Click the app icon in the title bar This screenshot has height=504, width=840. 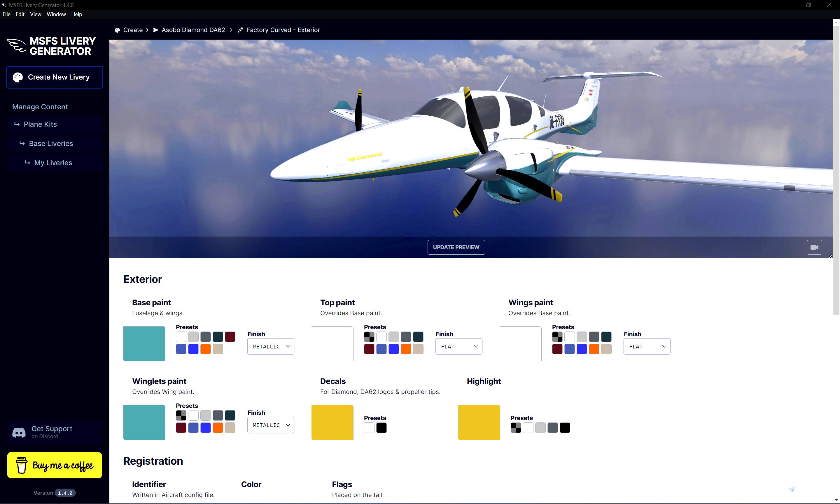(x=4, y=5)
